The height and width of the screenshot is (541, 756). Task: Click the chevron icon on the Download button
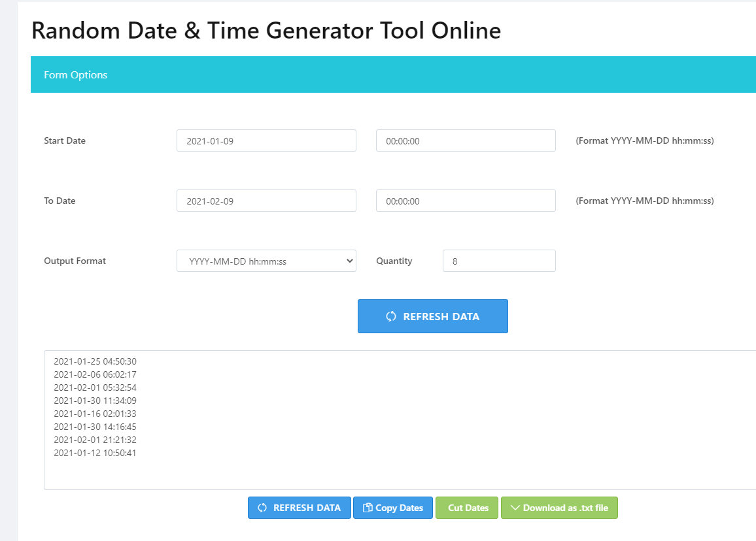[x=515, y=508]
